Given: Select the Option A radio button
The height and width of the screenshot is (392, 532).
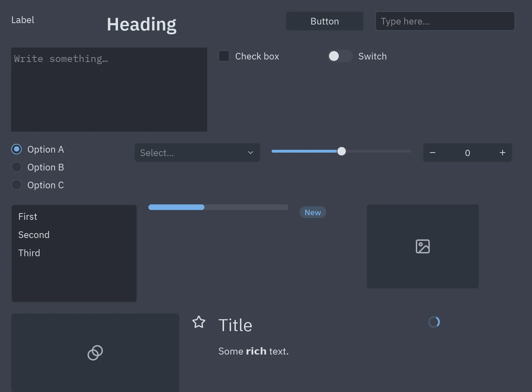Looking at the screenshot, I should pos(16,149).
